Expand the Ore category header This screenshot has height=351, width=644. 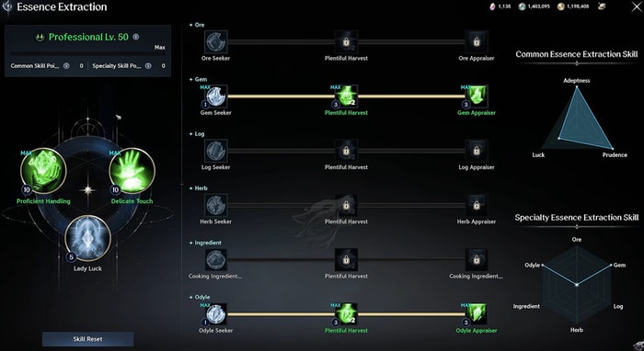[x=197, y=25]
